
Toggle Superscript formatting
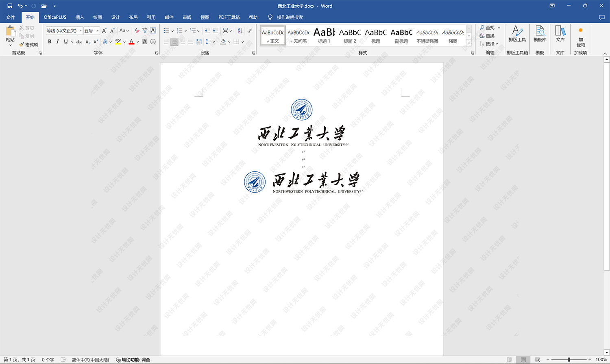pyautogui.click(x=96, y=41)
